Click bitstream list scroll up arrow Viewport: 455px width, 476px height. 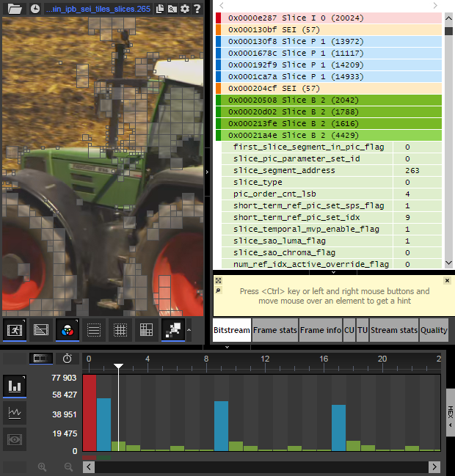pos(448,18)
